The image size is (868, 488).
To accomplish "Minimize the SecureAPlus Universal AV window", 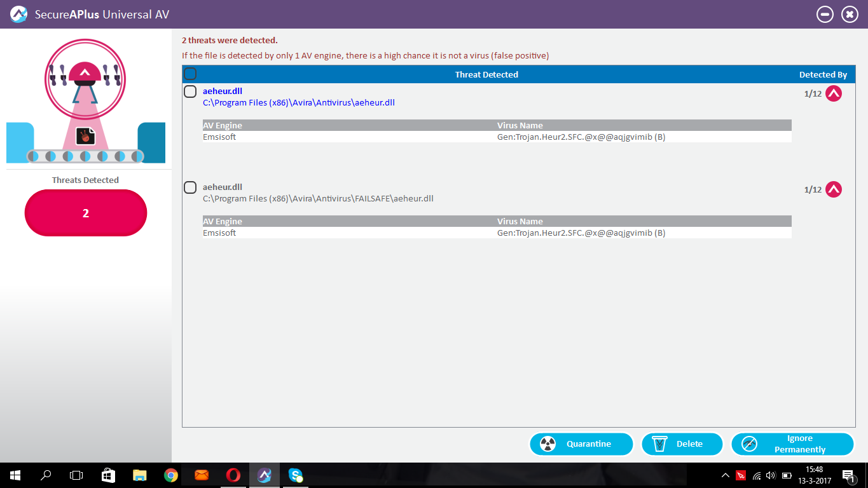I will click(825, 14).
